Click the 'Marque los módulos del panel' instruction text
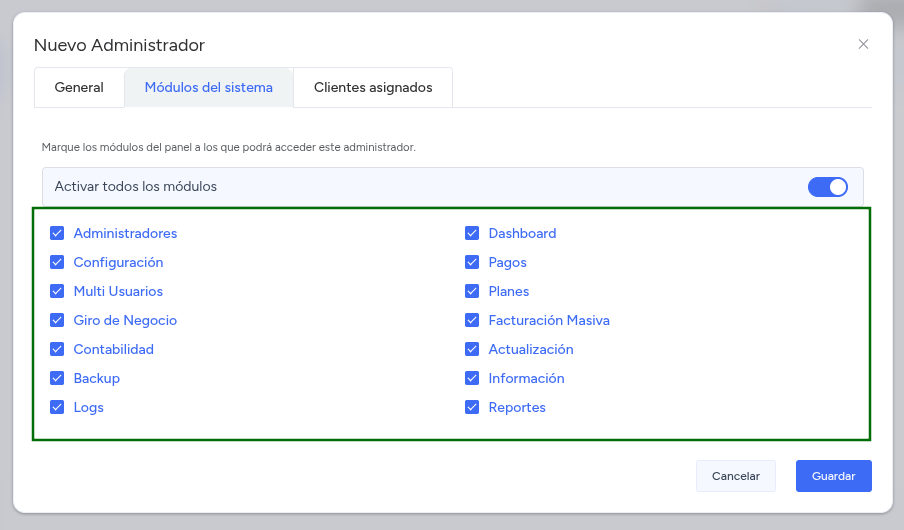 pos(228,148)
